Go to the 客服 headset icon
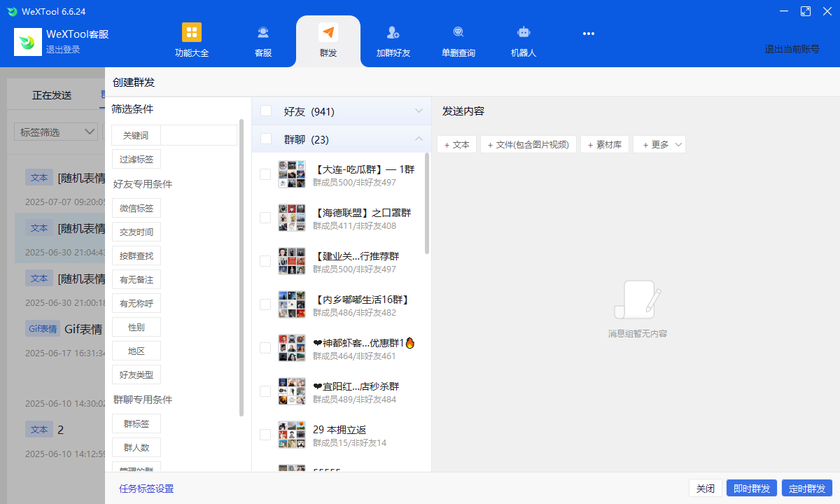Image resolution: width=840 pixels, height=504 pixels. 263,33
